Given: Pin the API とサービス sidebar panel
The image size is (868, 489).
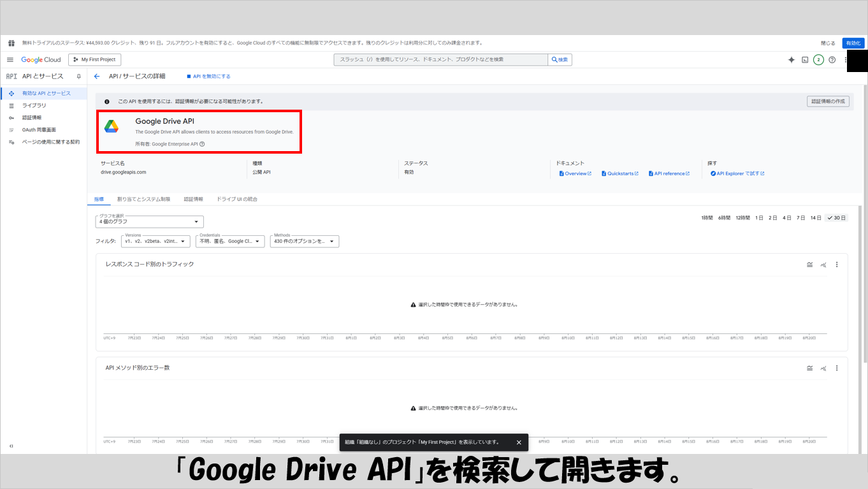Looking at the screenshot, I should point(79,76).
